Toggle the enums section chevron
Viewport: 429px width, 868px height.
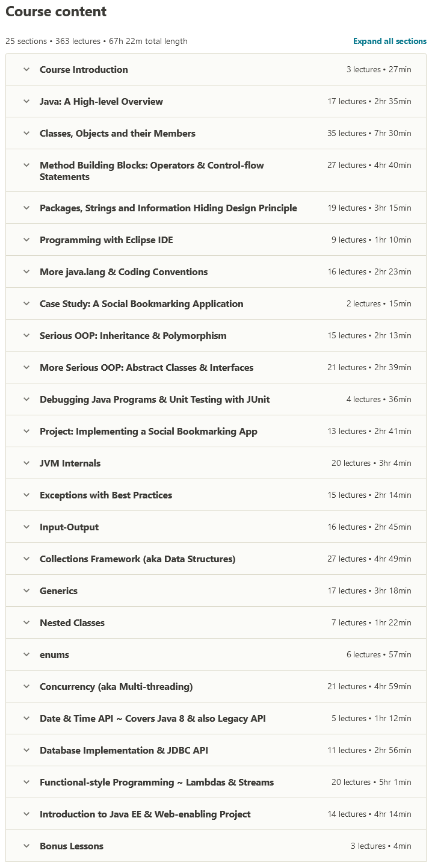(26, 654)
